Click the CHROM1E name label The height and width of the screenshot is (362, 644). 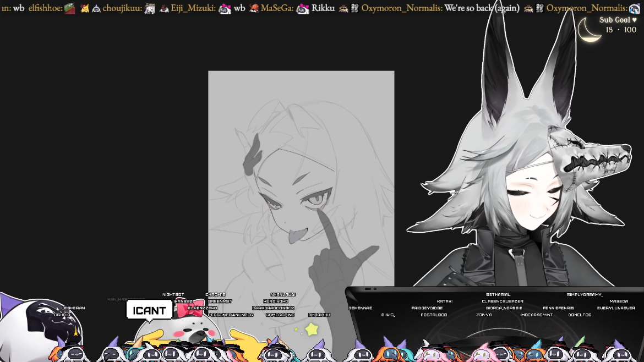215,295
